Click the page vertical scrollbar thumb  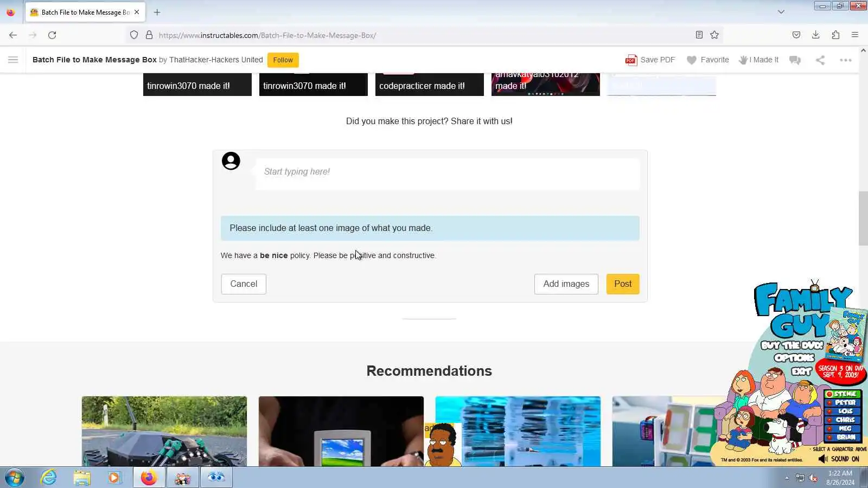click(x=863, y=219)
